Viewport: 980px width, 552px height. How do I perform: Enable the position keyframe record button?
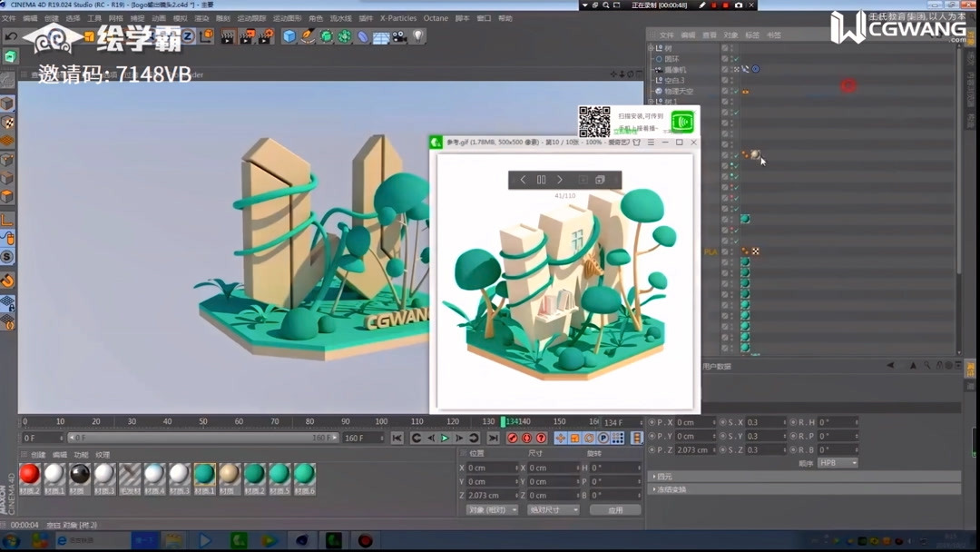pyautogui.click(x=560, y=438)
